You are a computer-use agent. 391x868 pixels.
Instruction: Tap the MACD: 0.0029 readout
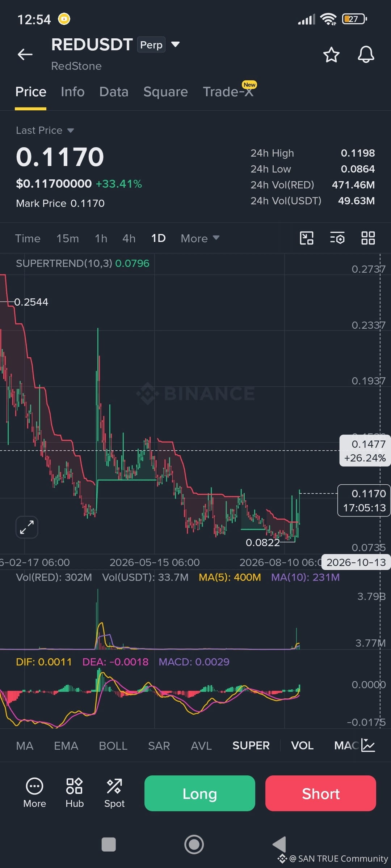pyautogui.click(x=194, y=662)
